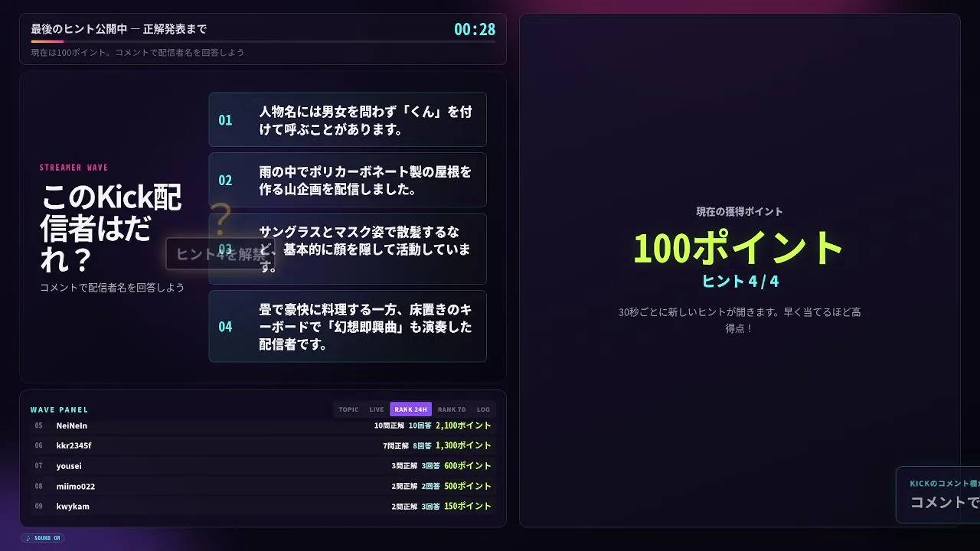Click the question mark hint icon
Image resolution: width=980 pixels, height=551 pixels.
pyautogui.click(x=220, y=220)
